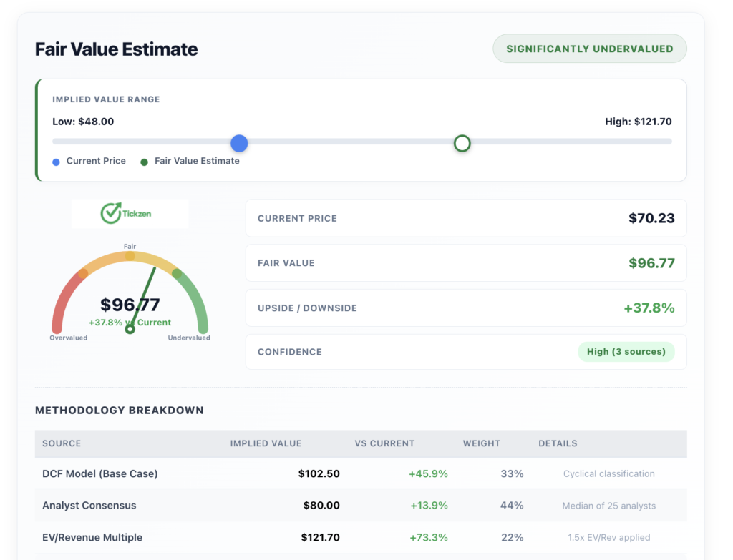Click the yellow Fair dot on the gauge
This screenshot has height=560, width=733.
tap(130, 256)
